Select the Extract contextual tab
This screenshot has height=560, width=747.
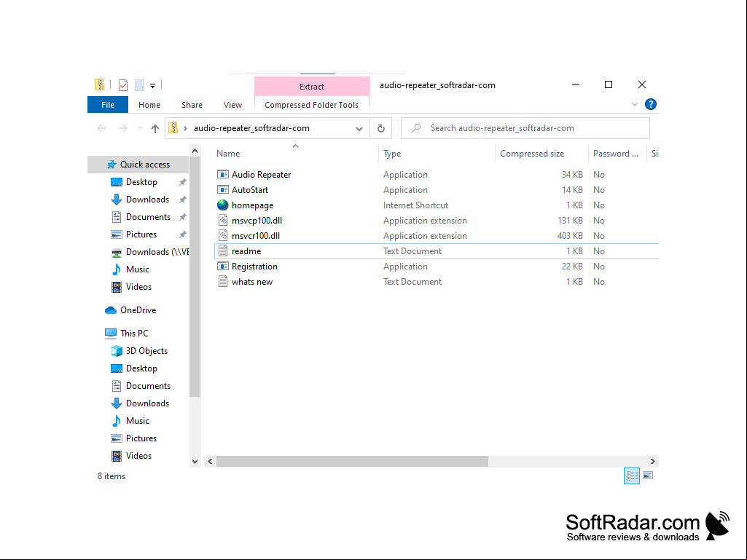click(x=312, y=86)
